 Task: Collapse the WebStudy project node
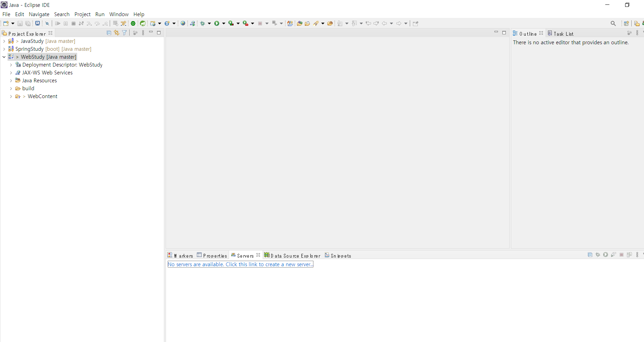point(4,57)
